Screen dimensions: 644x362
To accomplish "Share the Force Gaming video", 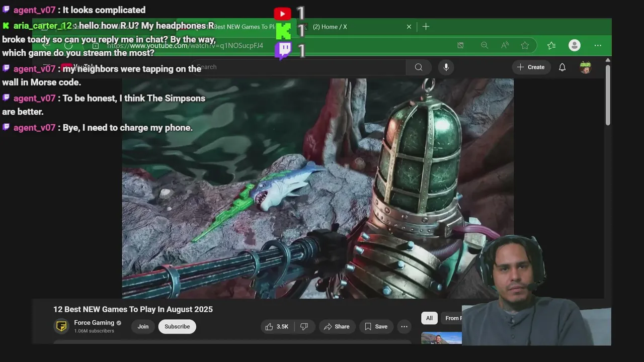I will click(337, 327).
